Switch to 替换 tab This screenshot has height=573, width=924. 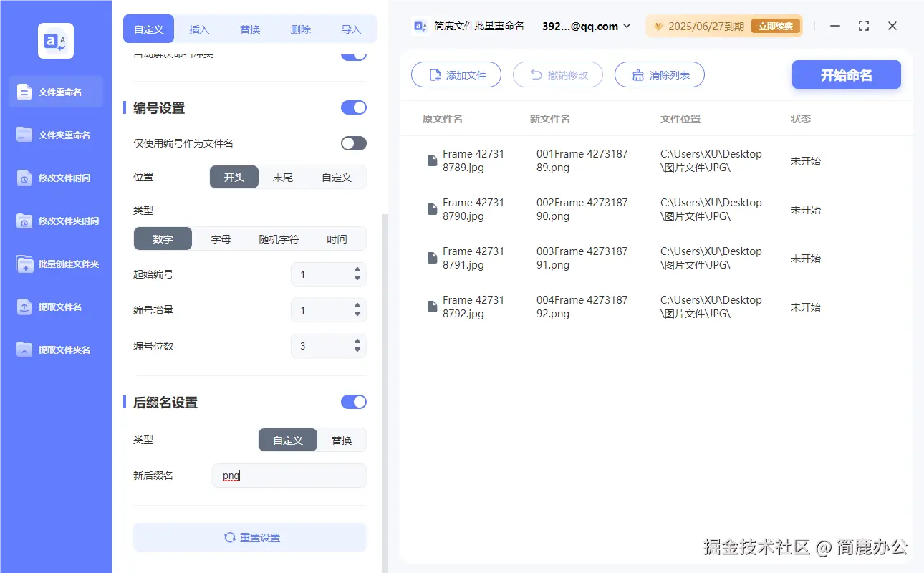[250, 29]
